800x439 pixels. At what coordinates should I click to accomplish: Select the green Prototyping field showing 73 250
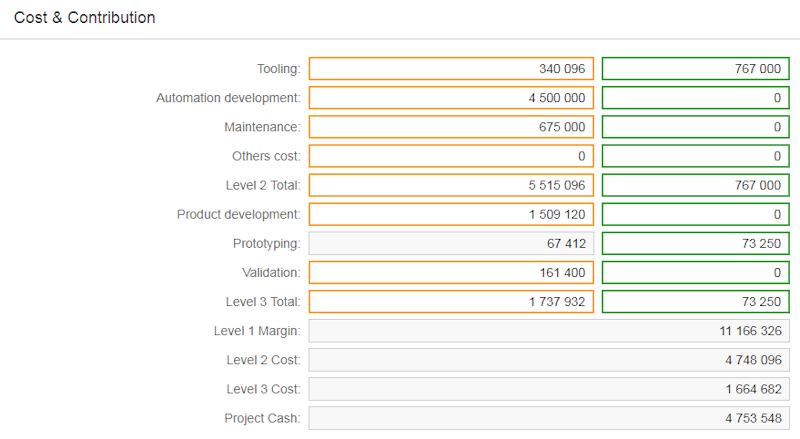[x=695, y=243]
